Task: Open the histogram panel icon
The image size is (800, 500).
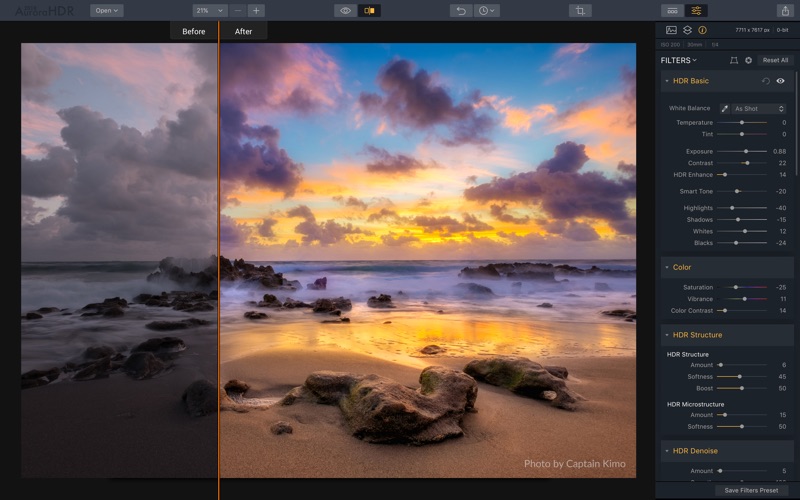Action: click(x=672, y=31)
